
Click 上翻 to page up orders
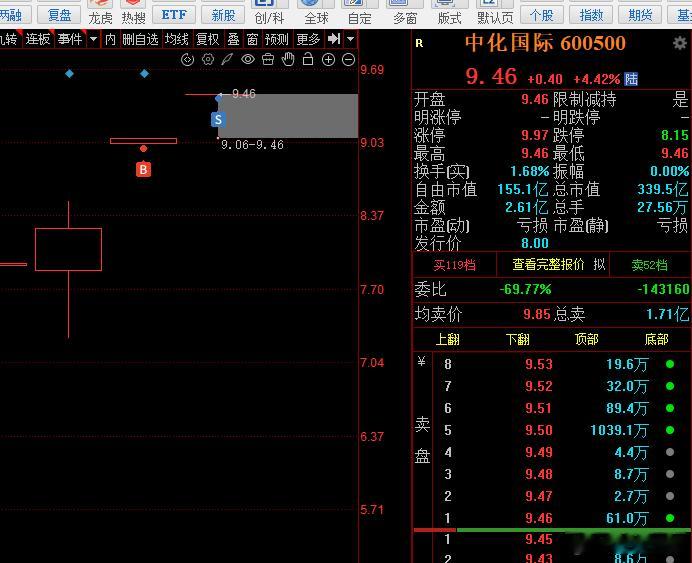[x=448, y=339]
